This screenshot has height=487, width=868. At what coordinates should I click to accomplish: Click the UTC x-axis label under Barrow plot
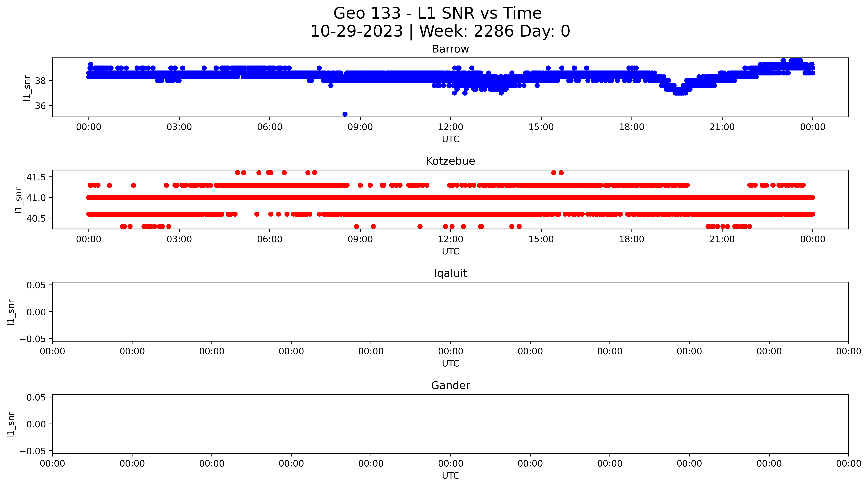coord(451,139)
